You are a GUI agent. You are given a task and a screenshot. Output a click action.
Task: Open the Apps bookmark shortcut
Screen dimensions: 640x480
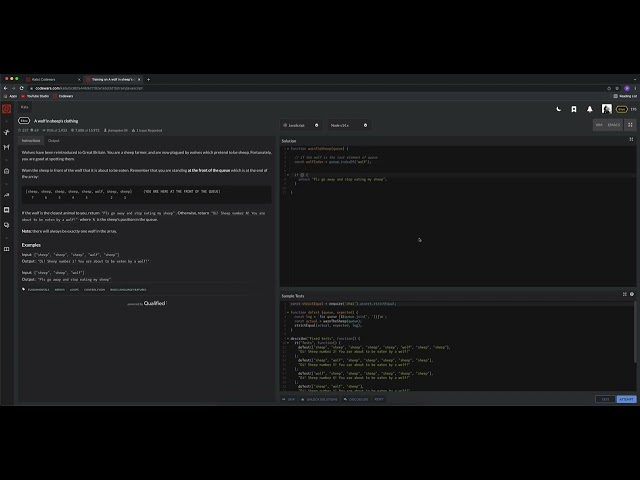(x=11, y=96)
